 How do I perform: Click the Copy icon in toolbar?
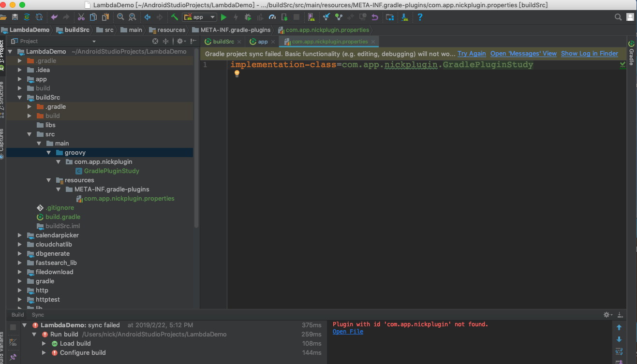coord(93,17)
